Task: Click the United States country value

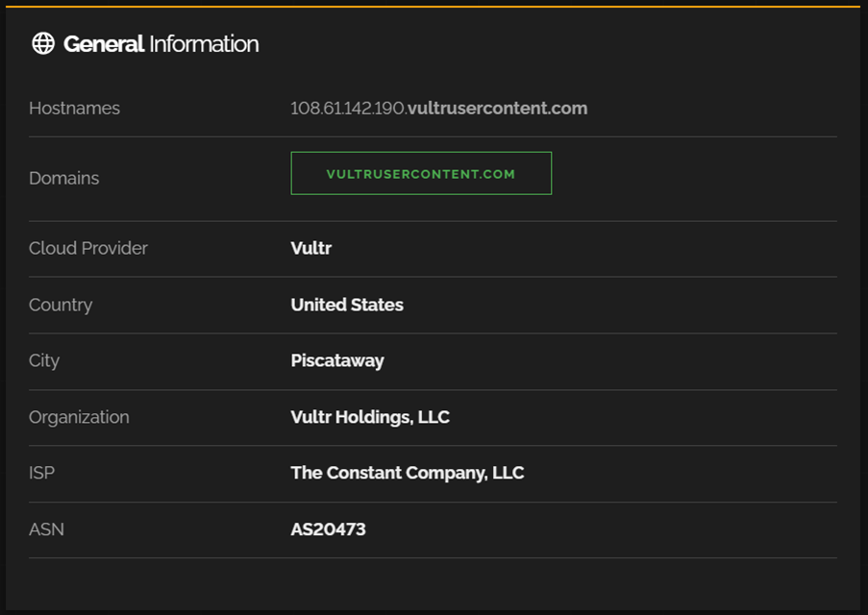Action: [x=347, y=305]
